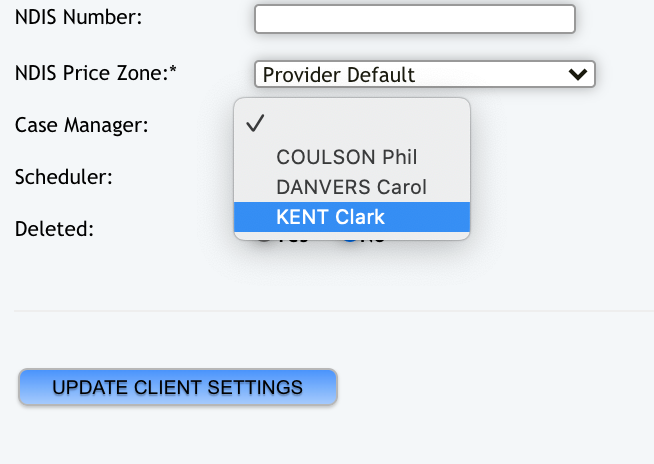Click the horizontal divider above the update button

330,311
